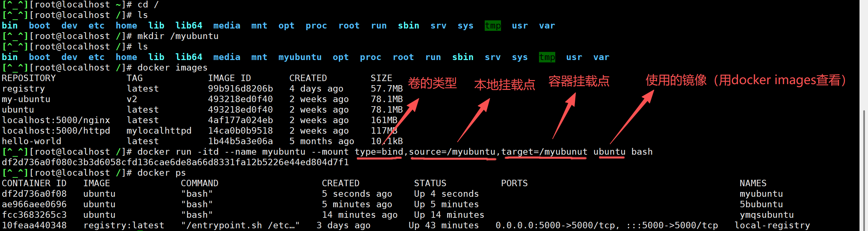Click container name 'ymqsubuntu'
The height and width of the screenshot is (231, 868).
point(767,215)
